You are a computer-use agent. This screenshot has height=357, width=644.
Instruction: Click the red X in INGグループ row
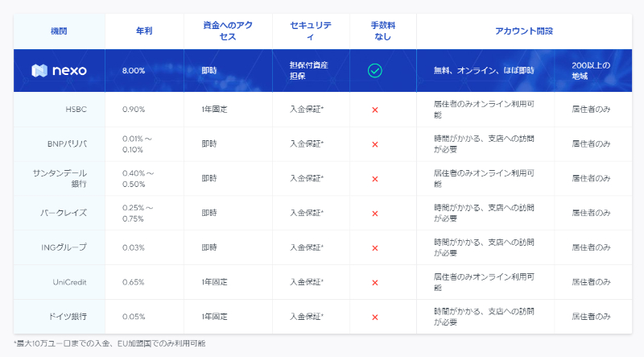[374, 247]
